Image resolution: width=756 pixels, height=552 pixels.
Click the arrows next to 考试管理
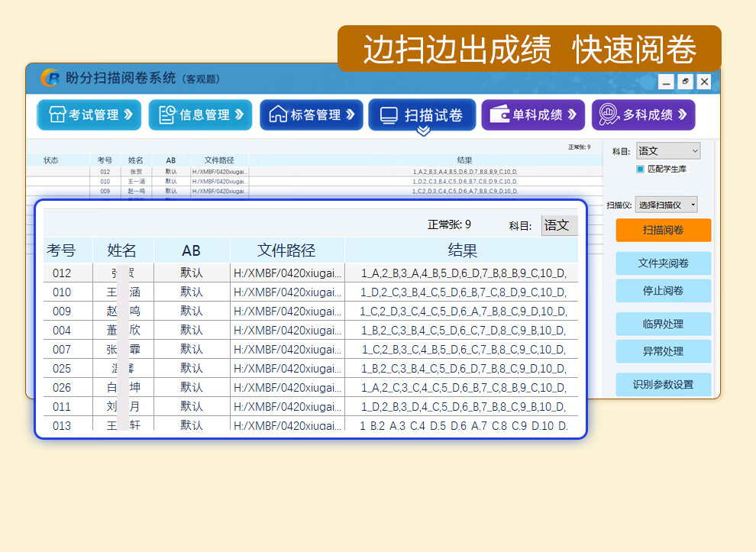[128, 115]
